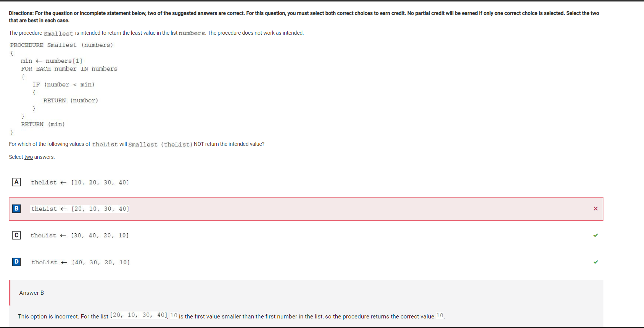Click the FOR EACH number IN numbers line
Screen dimensions: 644x328
click(69, 69)
